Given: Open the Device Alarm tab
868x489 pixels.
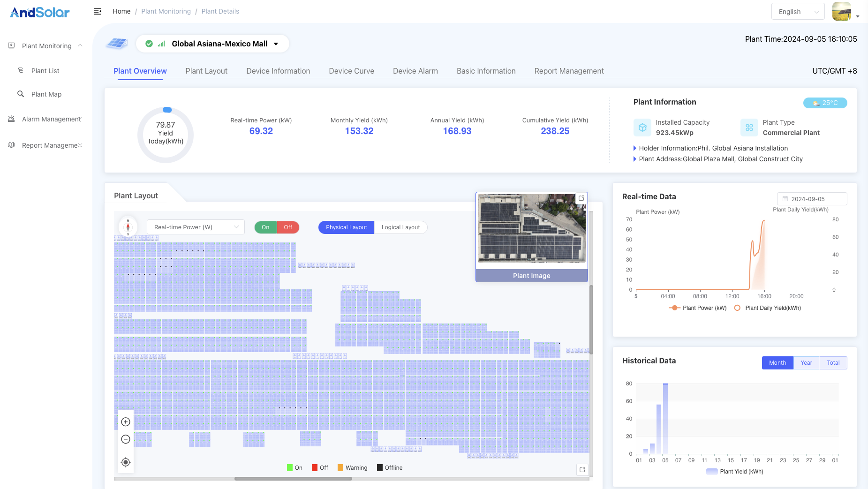Looking at the screenshot, I should click(415, 71).
